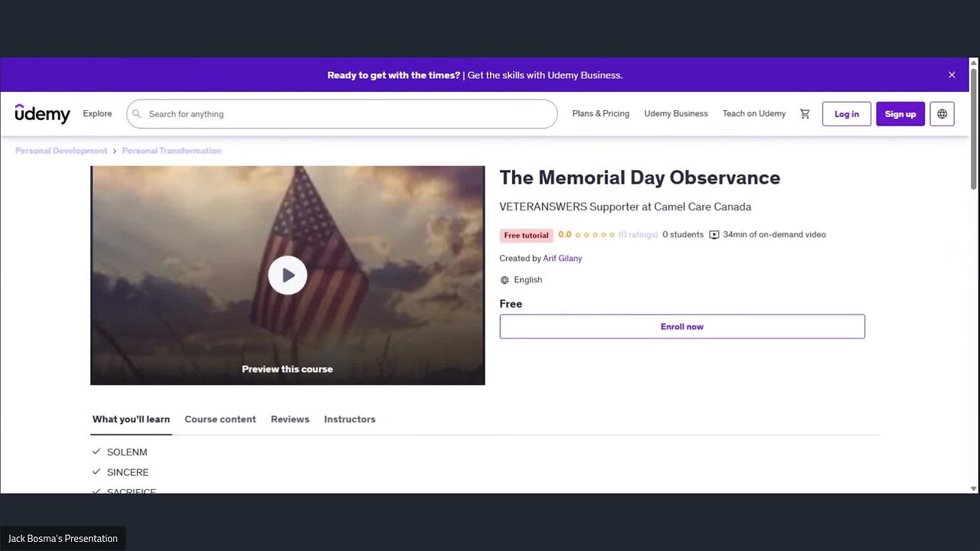The image size is (980, 551).
Task: Click the Preview this course label
Action: (x=287, y=369)
